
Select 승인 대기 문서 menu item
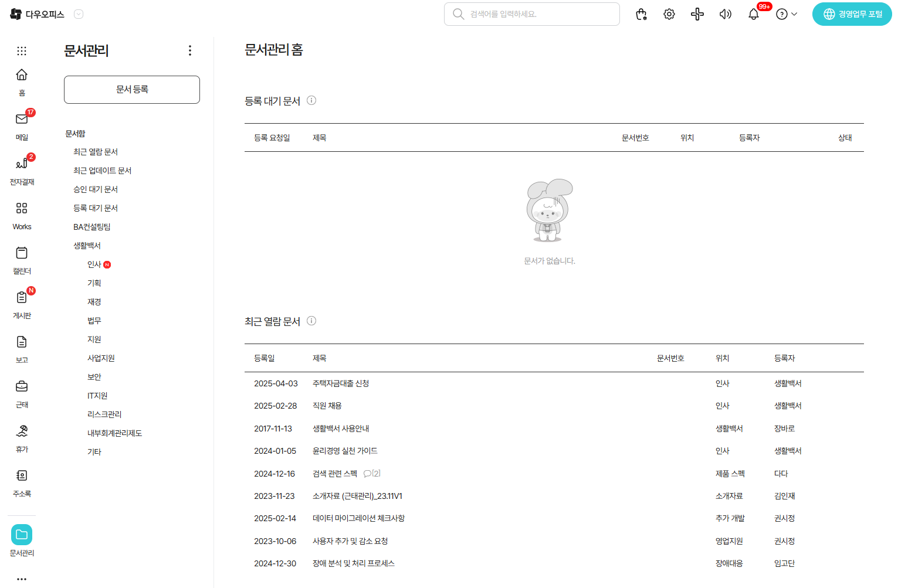pos(96,189)
